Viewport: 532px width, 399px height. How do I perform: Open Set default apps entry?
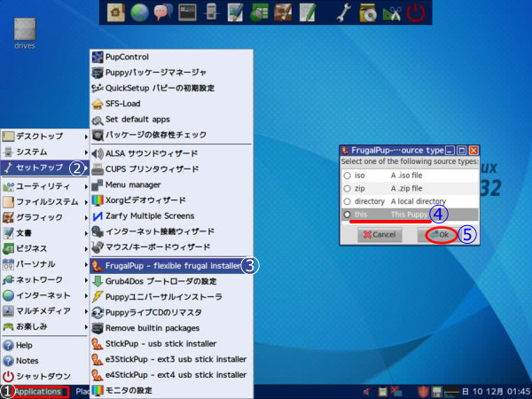click(x=171, y=120)
